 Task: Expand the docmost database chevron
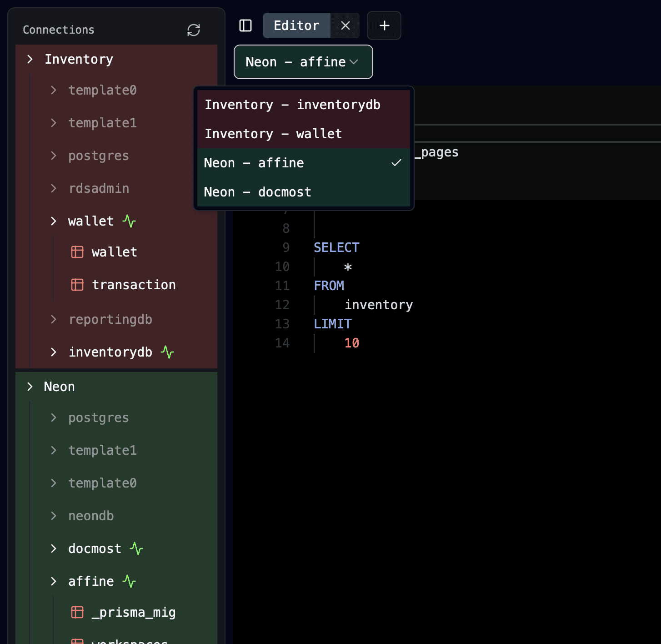(54, 548)
